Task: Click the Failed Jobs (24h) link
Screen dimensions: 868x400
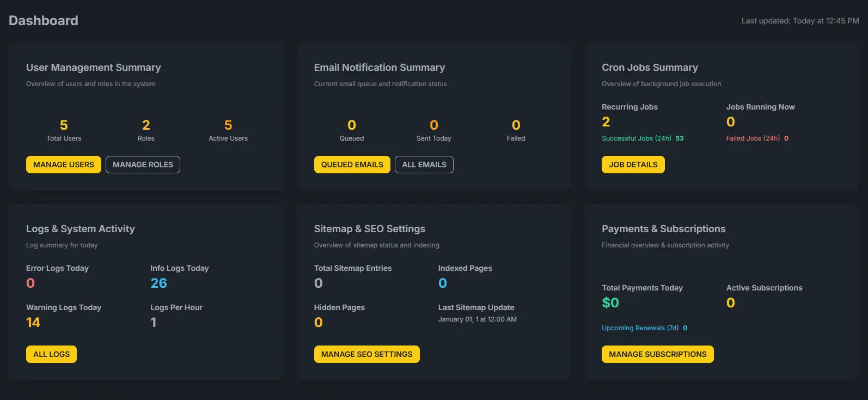Action: pos(753,138)
